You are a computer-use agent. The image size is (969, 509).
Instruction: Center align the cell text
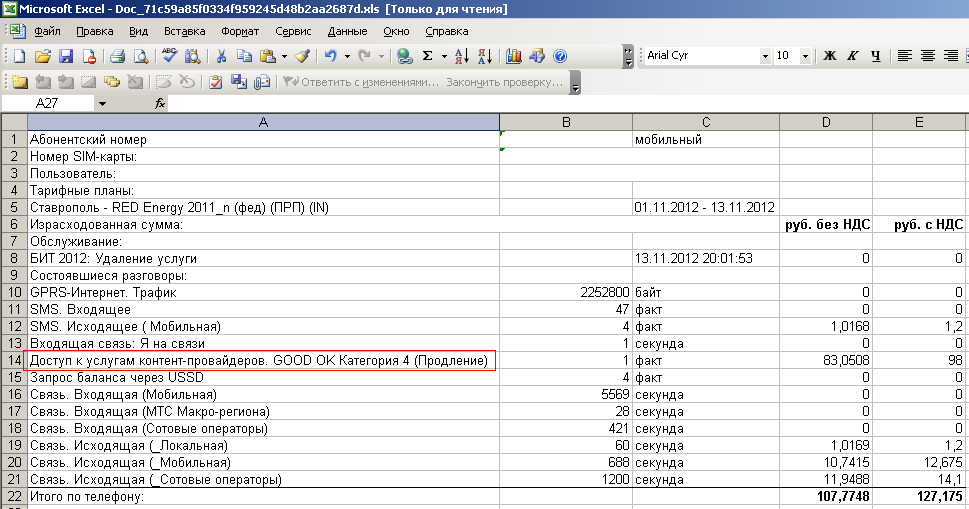[x=928, y=56]
